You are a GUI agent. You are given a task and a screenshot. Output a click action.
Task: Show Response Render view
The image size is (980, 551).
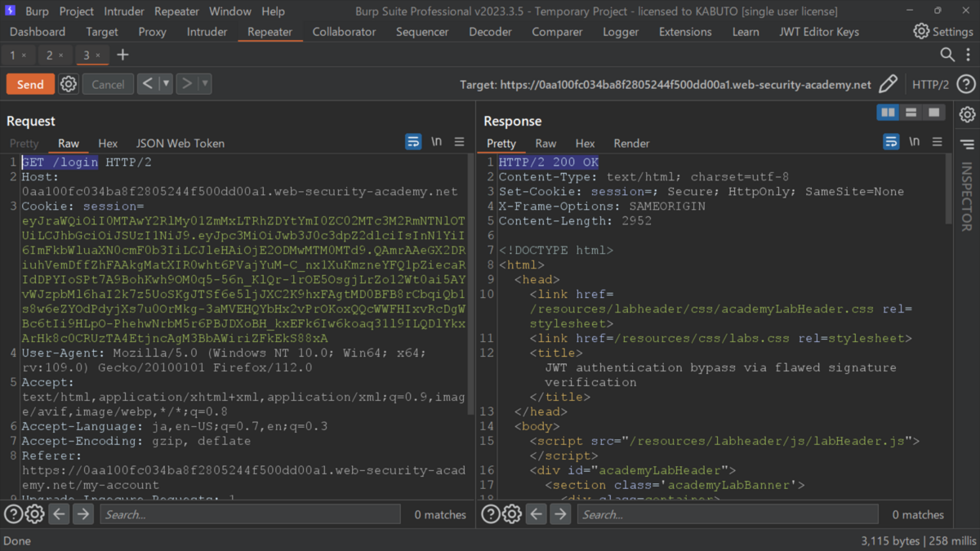point(631,143)
